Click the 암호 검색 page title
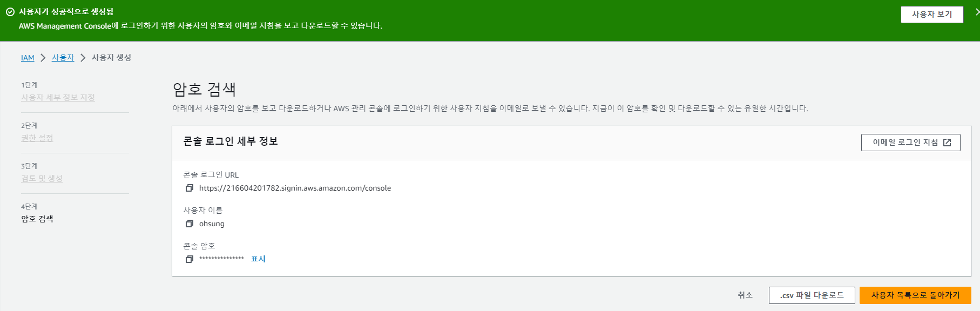Screen dimensions: 980x311 [204, 89]
